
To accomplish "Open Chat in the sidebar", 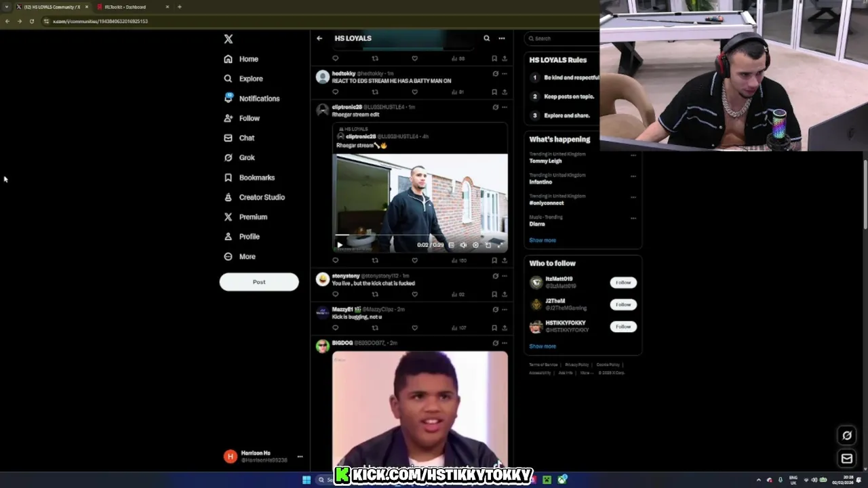I will coord(239,138).
